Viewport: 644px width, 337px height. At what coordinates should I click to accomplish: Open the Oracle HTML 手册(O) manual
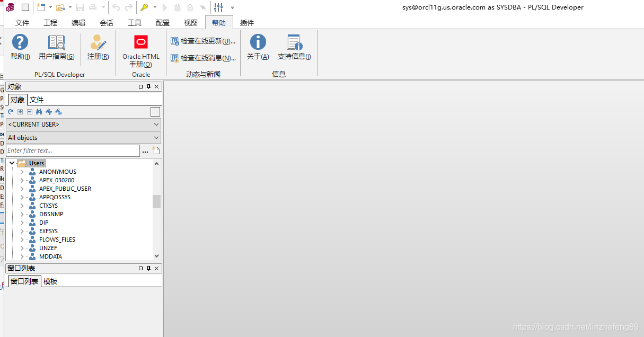coord(141,51)
